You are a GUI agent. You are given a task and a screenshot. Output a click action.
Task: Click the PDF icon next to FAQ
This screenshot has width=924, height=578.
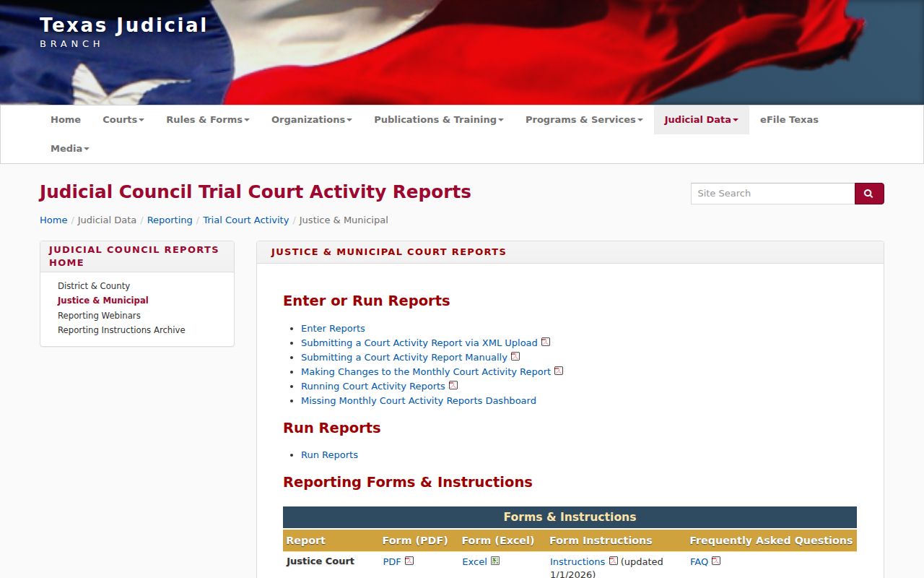click(x=716, y=561)
